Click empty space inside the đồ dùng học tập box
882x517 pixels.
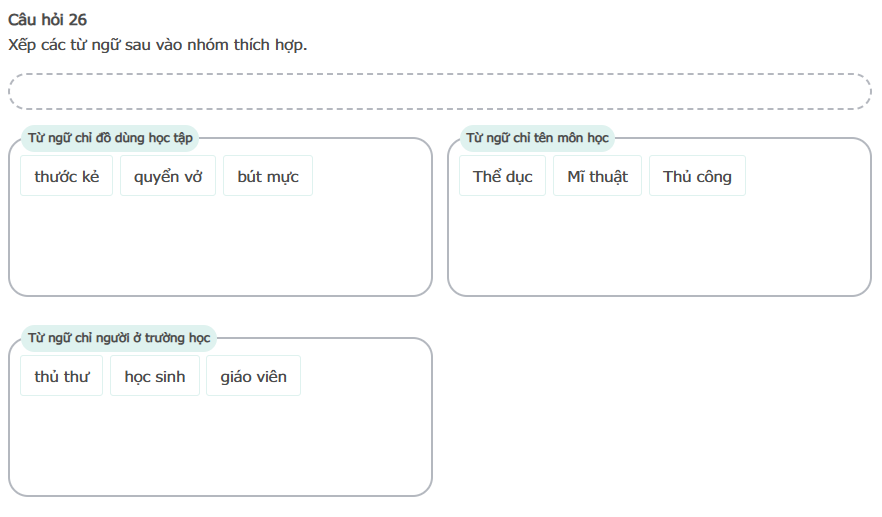tap(220, 248)
